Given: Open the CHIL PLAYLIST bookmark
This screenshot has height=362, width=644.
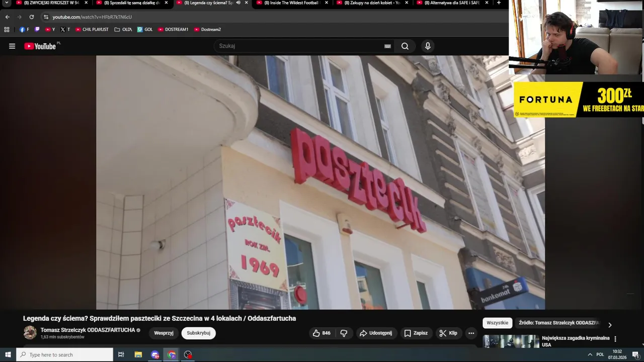Looking at the screenshot, I should (x=92, y=30).
